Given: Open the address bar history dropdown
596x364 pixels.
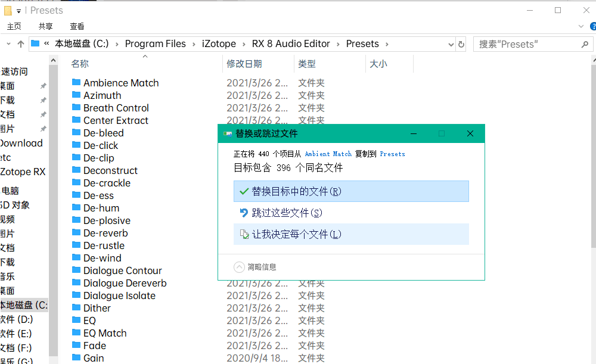Looking at the screenshot, I should click(451, 44).
